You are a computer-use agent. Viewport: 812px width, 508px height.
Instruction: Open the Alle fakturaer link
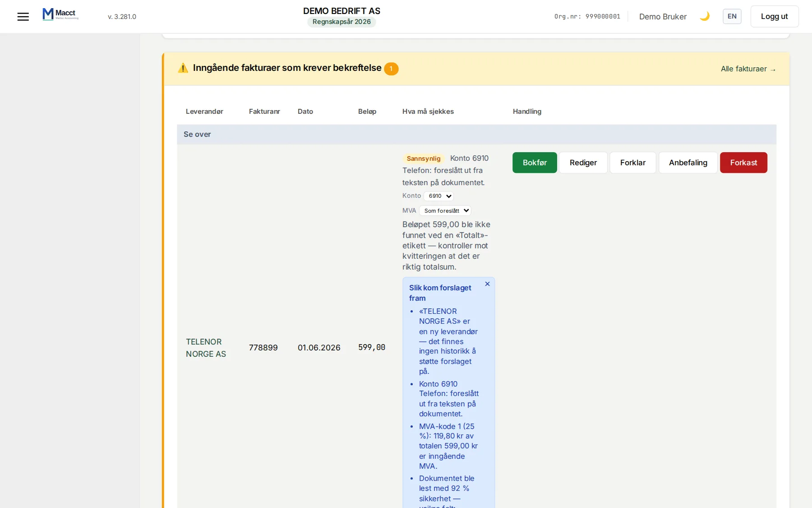[x=748, y=69]
